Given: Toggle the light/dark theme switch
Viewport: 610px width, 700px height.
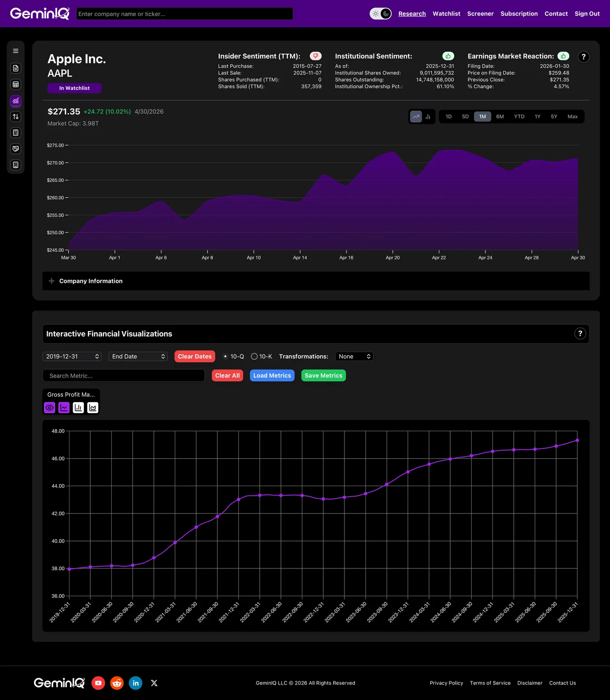Looking at the screenshot, I should tap(380, 14).
